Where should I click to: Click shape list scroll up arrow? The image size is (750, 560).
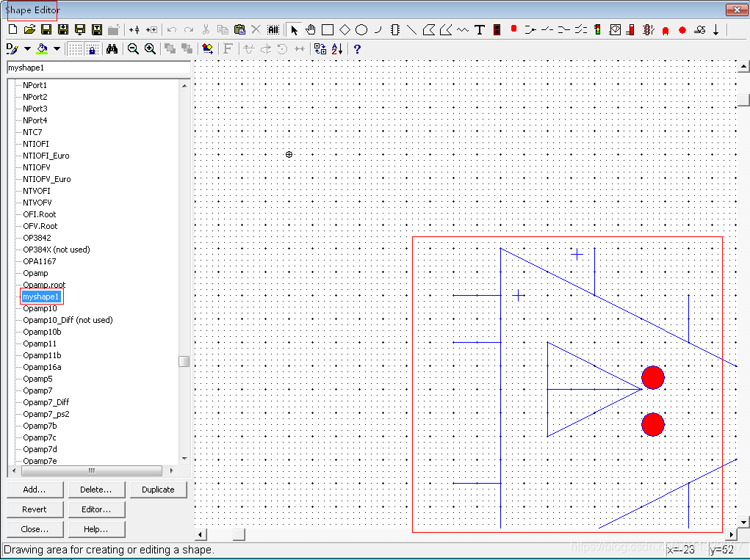(x=184, y=86)
